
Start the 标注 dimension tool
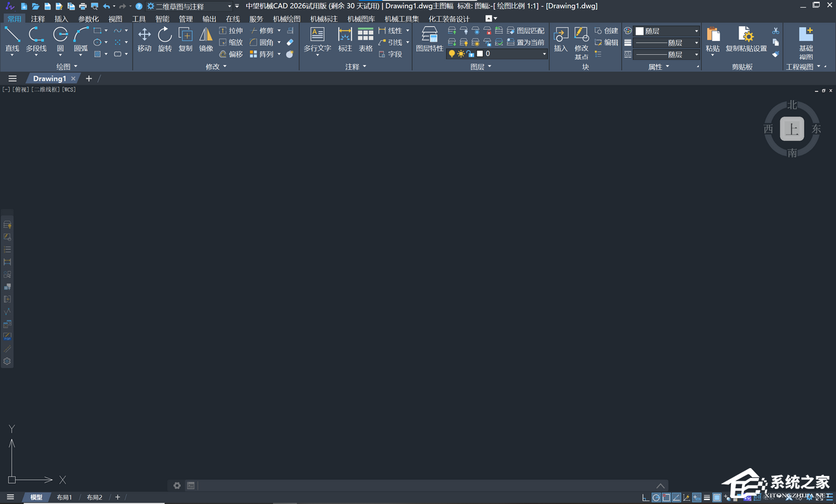tap(345, 39)
